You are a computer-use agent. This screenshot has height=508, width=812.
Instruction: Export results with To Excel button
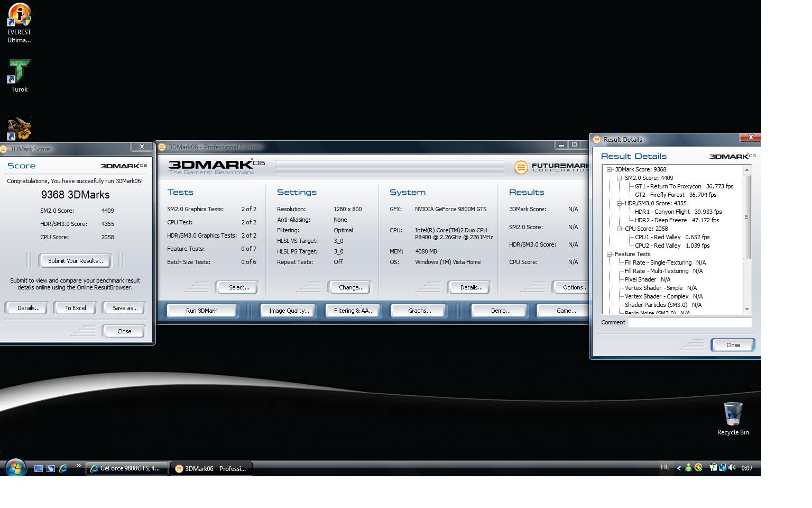(x=76, y=308)
